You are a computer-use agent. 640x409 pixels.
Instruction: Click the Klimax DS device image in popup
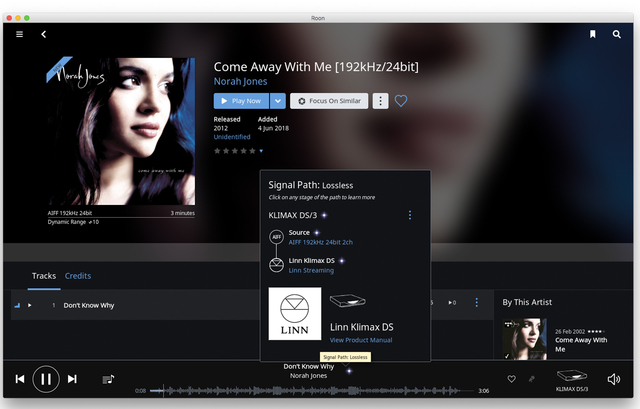[x=347, y=301]
